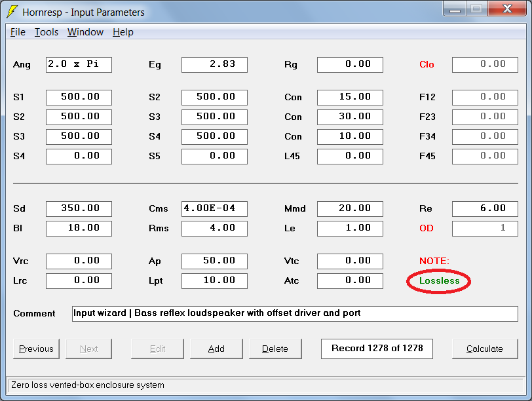Click the F34 value field

click(x=485, y=137)
